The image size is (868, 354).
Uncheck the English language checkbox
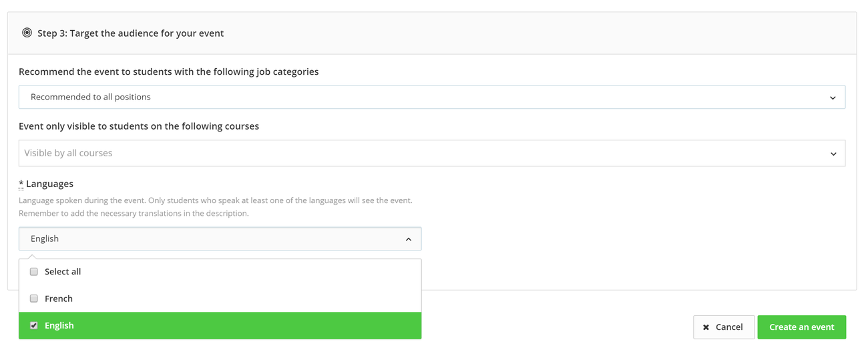pos(34,325)
